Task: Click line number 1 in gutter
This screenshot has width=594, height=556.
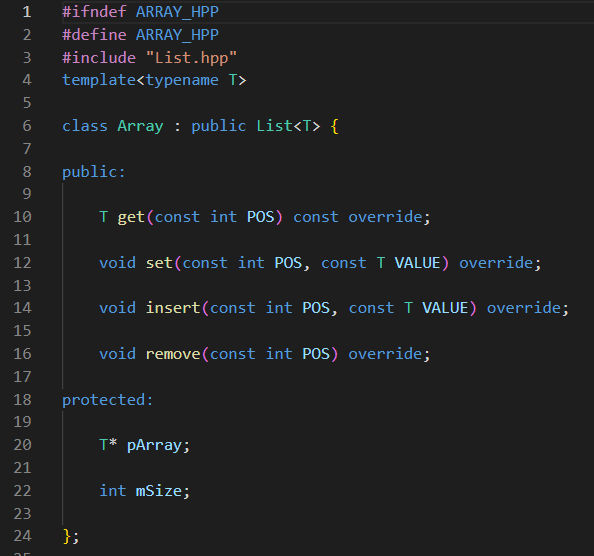Action: click(x=27, y=12)
